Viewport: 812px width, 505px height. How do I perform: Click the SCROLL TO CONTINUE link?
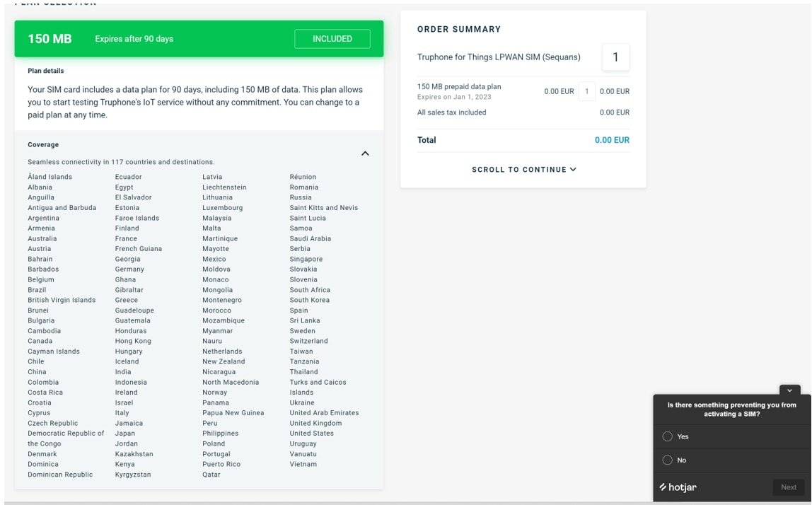(x=519, y=170)
